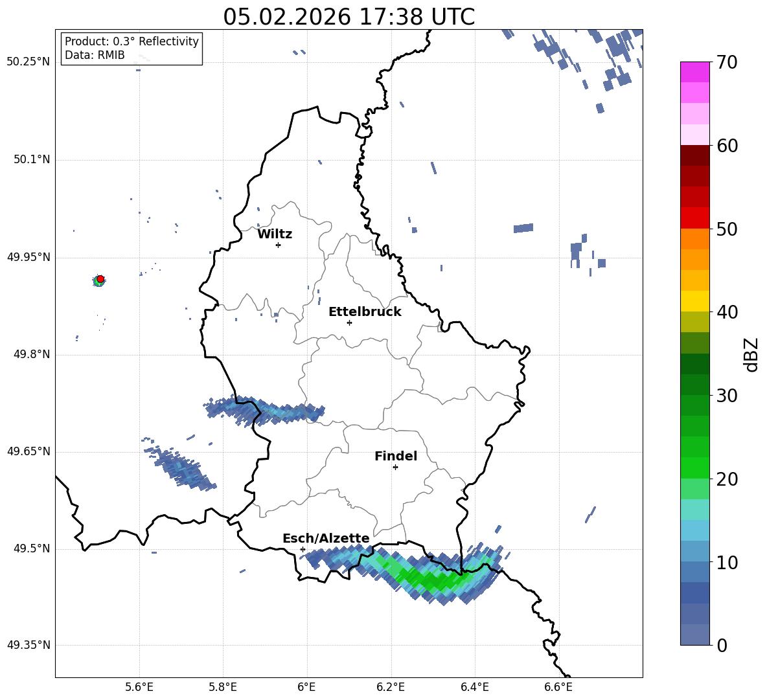767x700 pixels.
Task: Click the Data: RMIB label
Action: pos(95,55)
